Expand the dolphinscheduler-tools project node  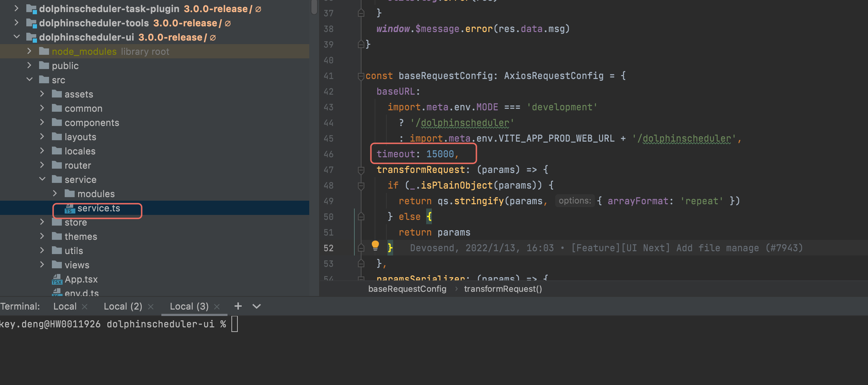point(16,23)
